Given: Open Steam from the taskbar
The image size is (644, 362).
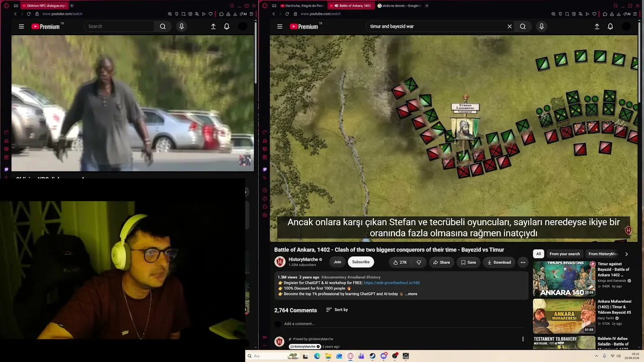Looking at the screenshot, I should click(x=372, y=356).
